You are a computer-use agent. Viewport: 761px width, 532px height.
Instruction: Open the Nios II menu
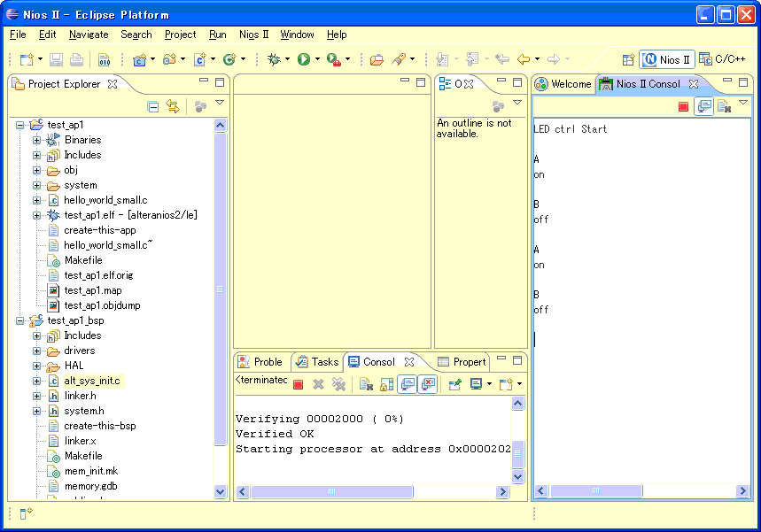[x=254, y=35]
